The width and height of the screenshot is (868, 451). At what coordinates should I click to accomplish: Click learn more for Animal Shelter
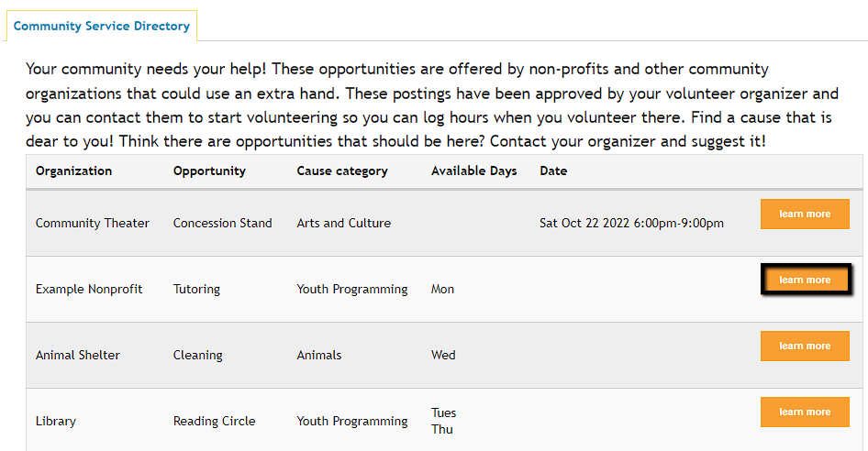point(805,346)
